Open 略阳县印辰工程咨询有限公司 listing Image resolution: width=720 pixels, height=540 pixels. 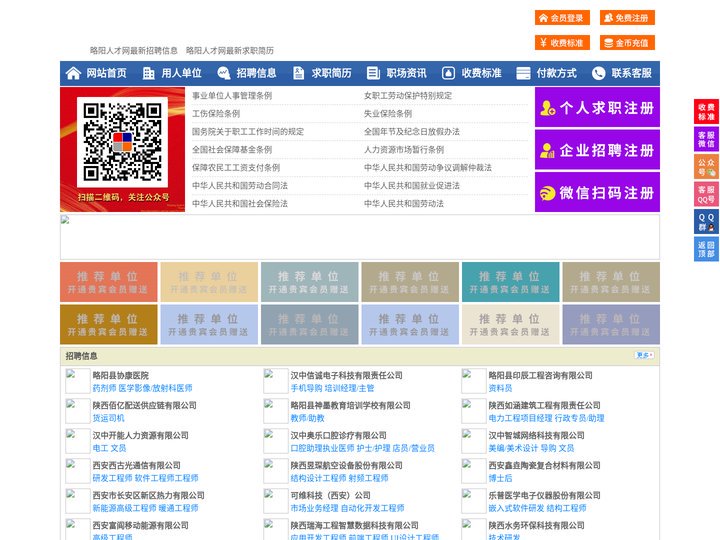540,375
